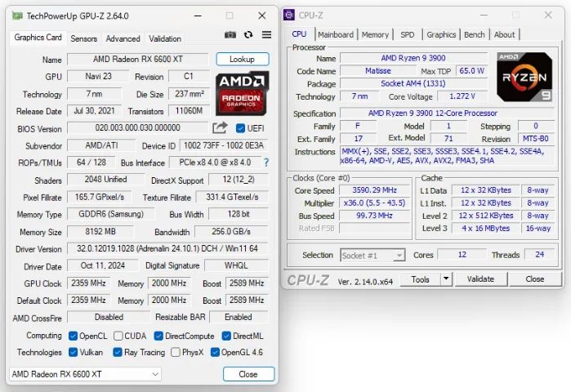
Task: Toggle the OpenGL 4.6 checkbox
Action: (215, 352)
